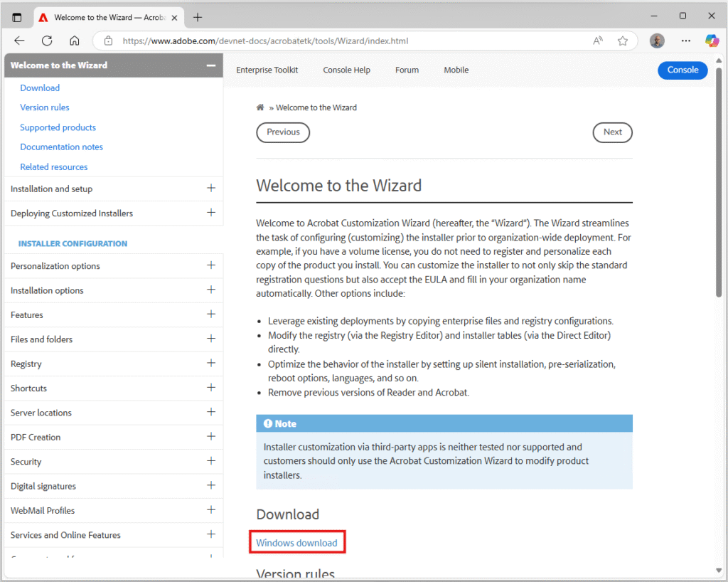Expand Digital signatures sidebar section
The height and width of the screenshot is (582, 728).
tap(210, 486)
